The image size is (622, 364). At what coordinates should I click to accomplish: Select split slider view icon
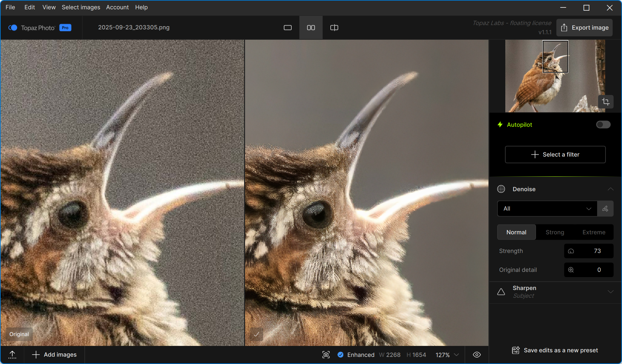[x=334, y=28]
